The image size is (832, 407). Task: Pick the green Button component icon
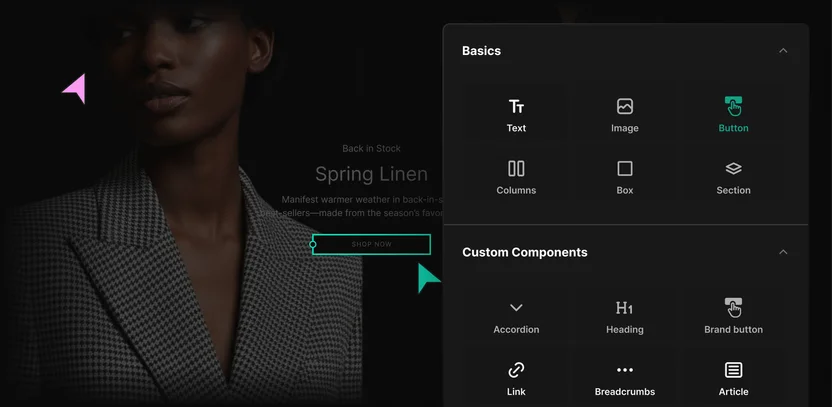[733, 106]
